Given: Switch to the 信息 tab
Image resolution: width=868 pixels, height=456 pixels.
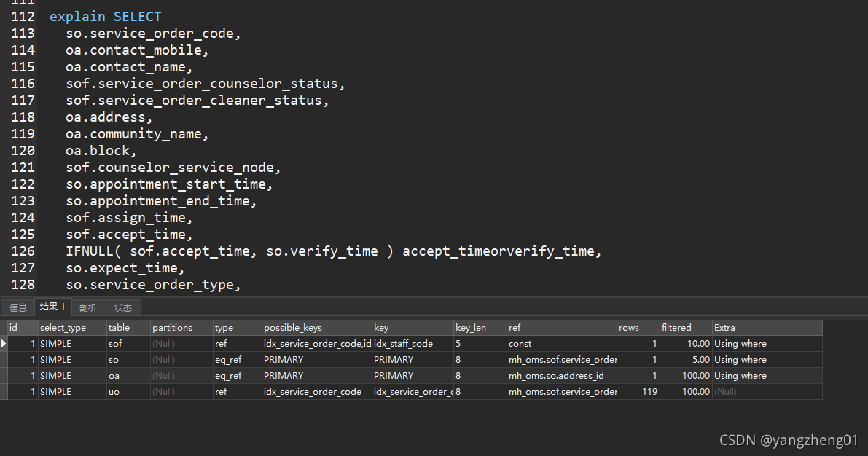Looking at the screenshot, I should click(17, 307).
